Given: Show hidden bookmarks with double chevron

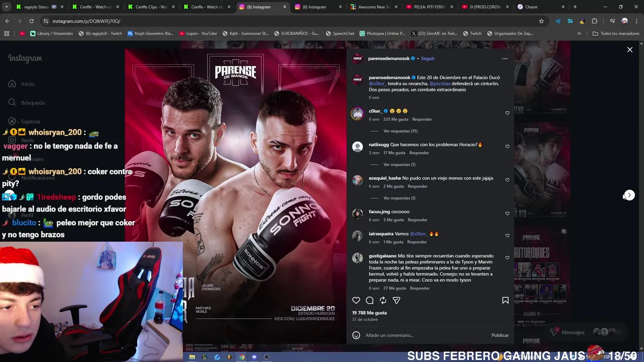Looking at the screenshot, I should 579,34.
